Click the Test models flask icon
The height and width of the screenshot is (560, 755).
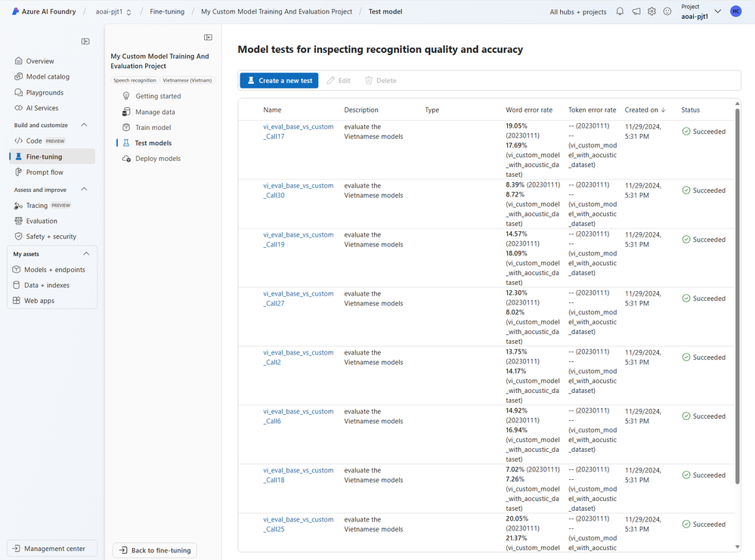click(x=126, y=143)
